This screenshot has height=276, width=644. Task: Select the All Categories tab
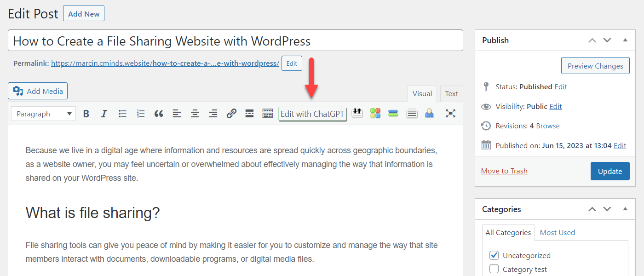point(508,233)
